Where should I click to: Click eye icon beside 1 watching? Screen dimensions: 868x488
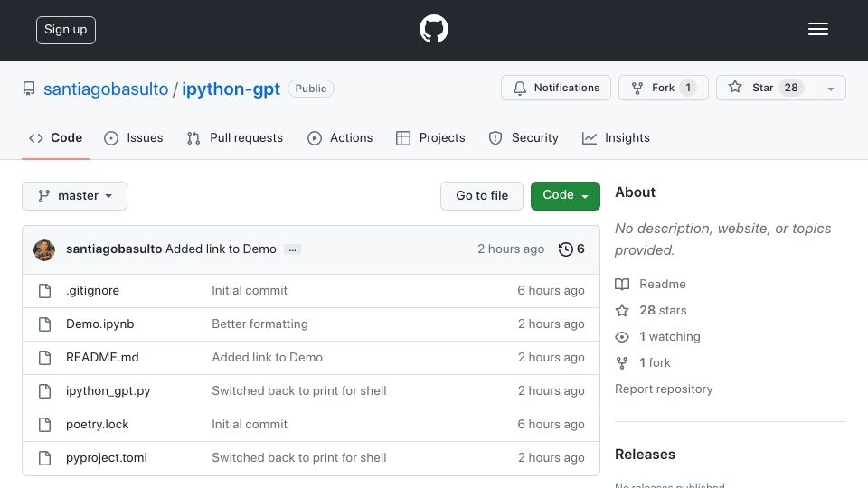622,337
